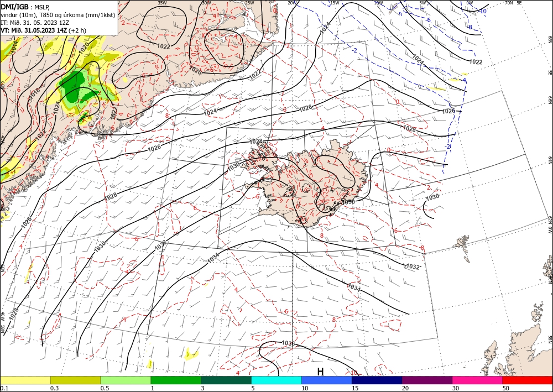Click the blue -6 temperature contour label
Viewport: 553px width, 392px height.
pos(428,20)
